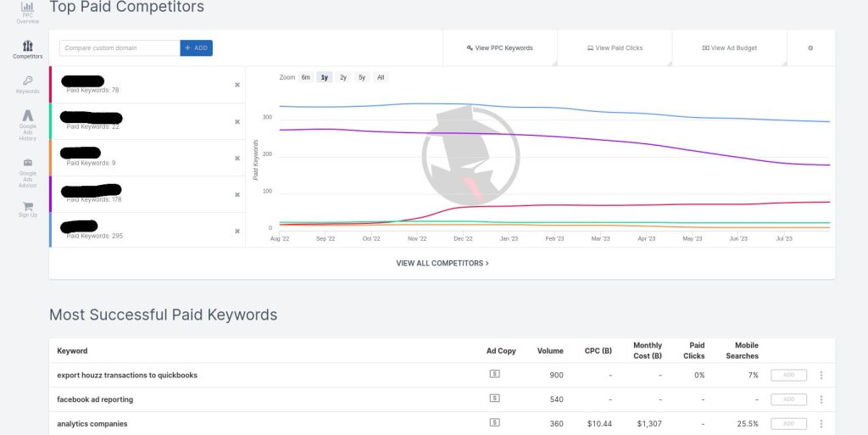
Task: Open options menu for analytics companies row
Action: pyautogui.click(x=821, y=423)
